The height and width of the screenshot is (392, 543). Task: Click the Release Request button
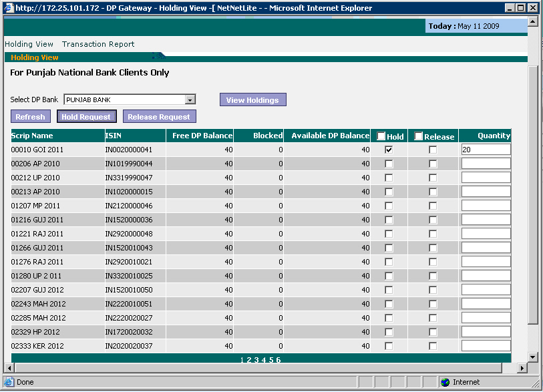pos(159,117)
